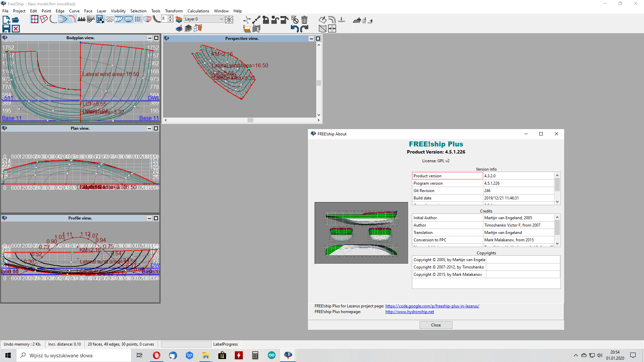Click the Windows taskbar search box

pyautogui.click(x=74, y=355)
